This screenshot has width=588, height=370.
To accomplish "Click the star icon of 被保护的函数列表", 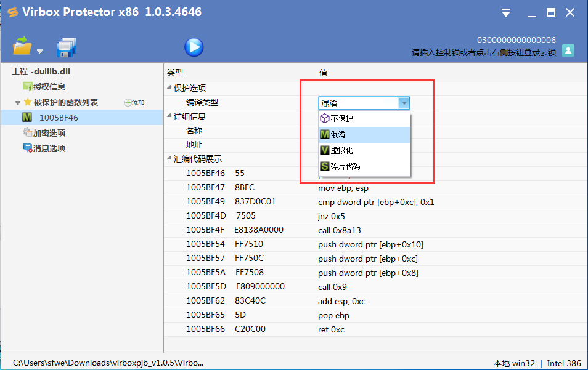I will point(27,102).
